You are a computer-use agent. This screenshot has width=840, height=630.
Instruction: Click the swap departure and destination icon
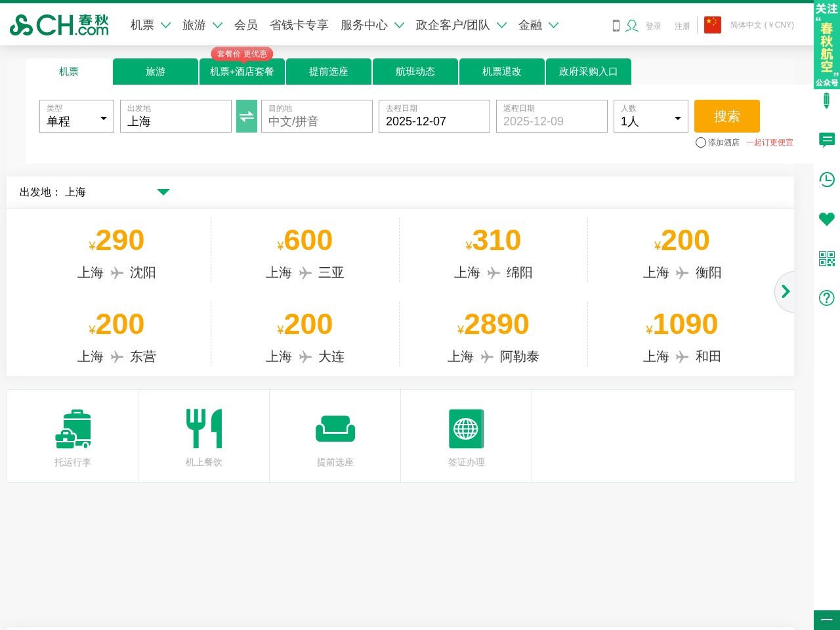(246, 116)
